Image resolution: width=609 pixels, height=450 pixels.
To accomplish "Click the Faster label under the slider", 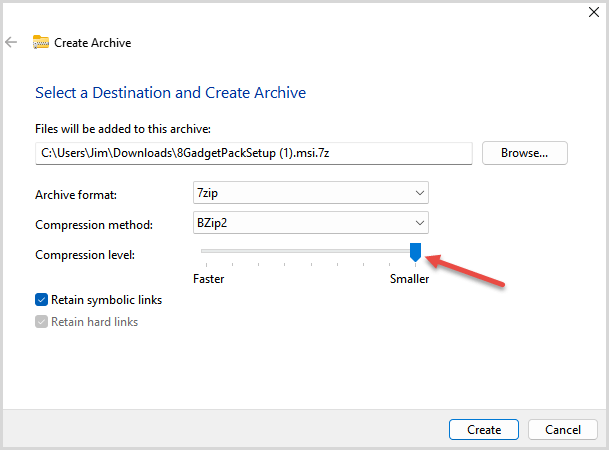I will [209, 279].
